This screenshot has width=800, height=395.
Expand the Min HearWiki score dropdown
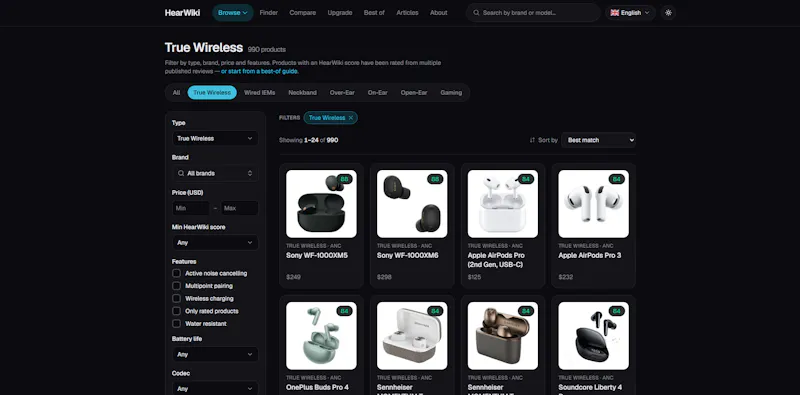[215, 243]
